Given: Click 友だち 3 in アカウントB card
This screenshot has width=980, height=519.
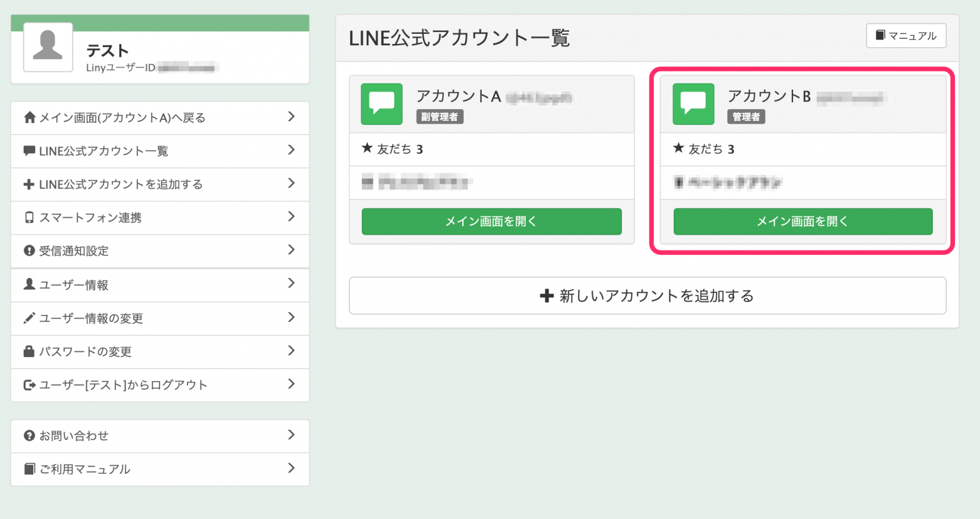Looking at the screenshot, I should 711,149.
